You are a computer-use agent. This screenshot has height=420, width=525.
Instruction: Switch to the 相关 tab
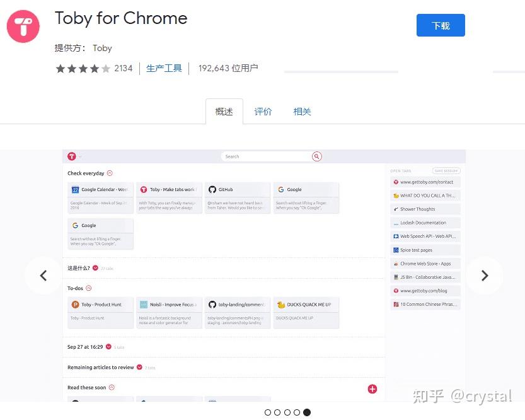tap(302, 112)
